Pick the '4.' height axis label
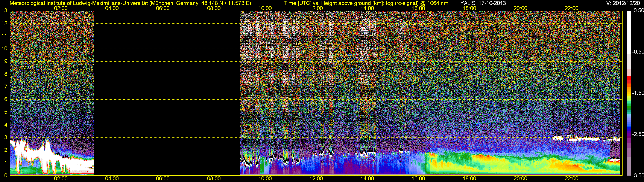Image resolution: width=644 pixels, height=182 pixels. [x=6, y=125]
